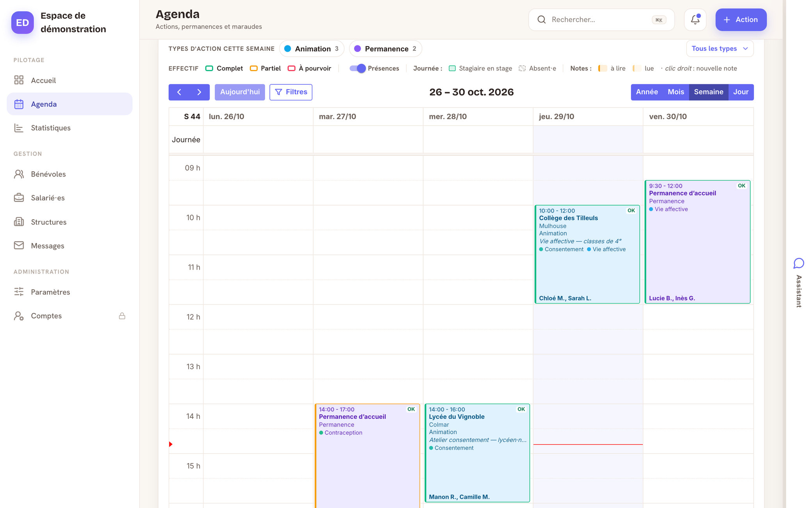
Task: Select the Semaine view tab
Action: pyautogui.click(x=709, y=92)
